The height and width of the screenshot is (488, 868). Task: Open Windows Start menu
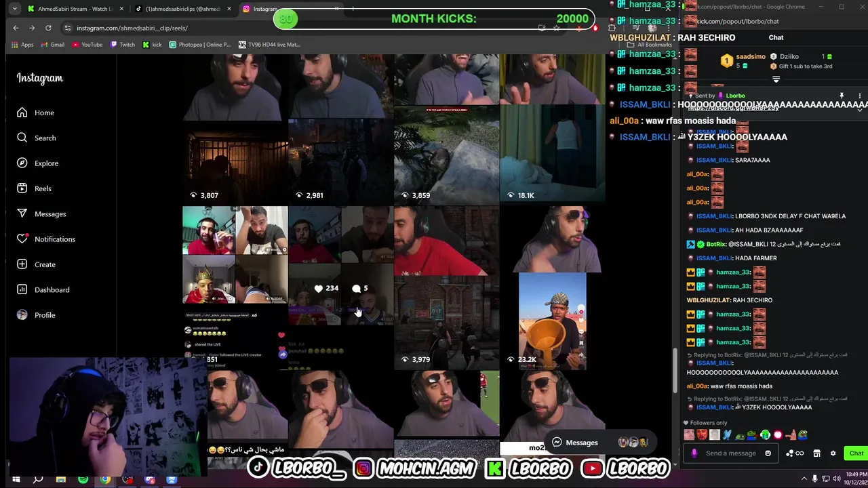coord(16,480)
